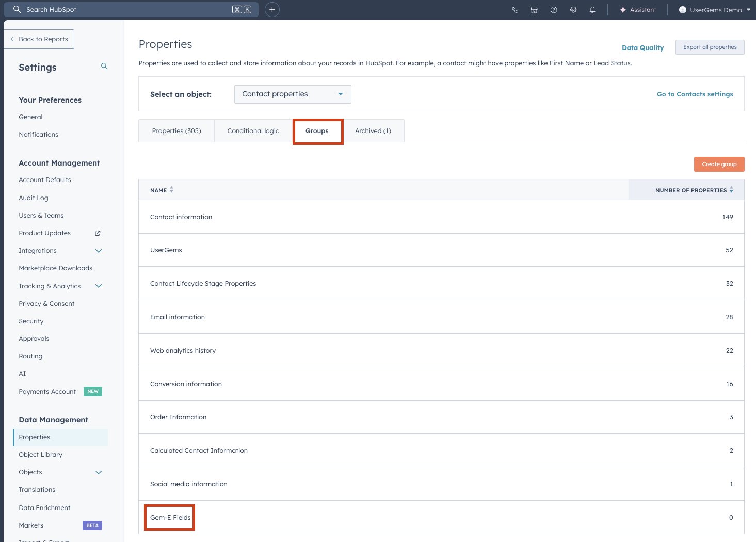Open Calculated Contact Information group
This screenshot has height=542, width=756.
[x=199, y=451]
